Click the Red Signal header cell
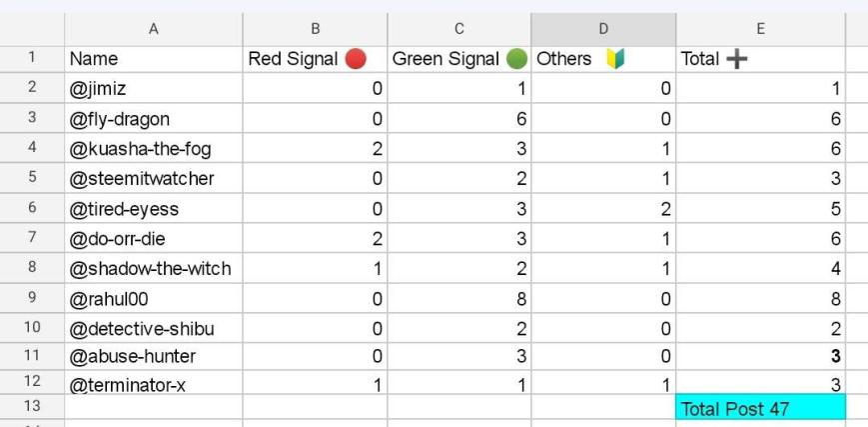 [315, 59]
